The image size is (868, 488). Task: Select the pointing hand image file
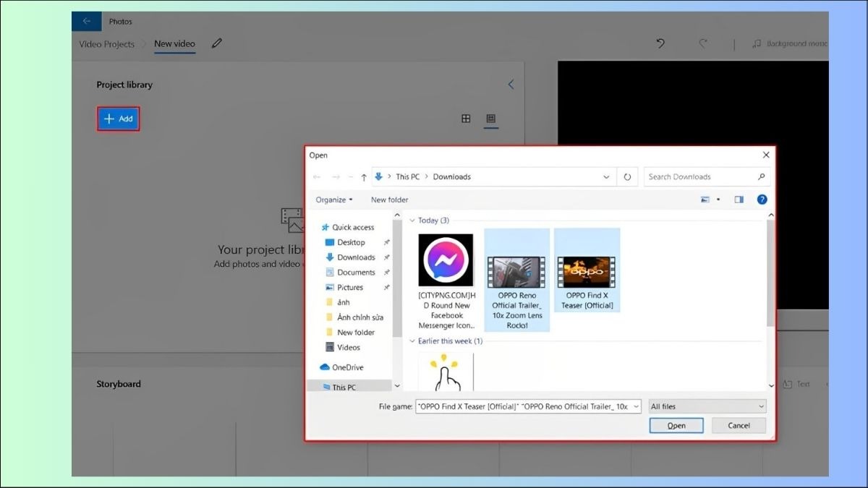[x=446, y=372]
